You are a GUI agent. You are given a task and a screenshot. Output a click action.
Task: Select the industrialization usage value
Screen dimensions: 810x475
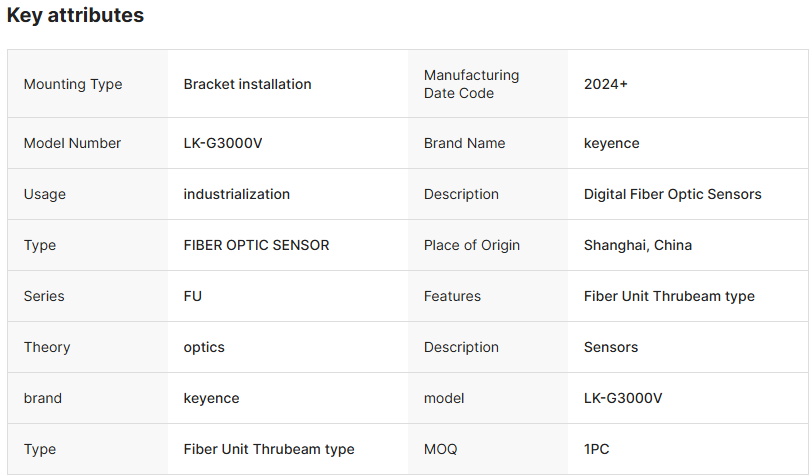(236, 194)
